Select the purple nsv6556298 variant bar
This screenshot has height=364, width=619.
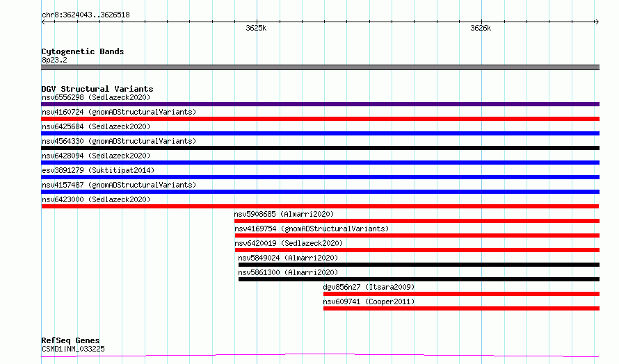point(320,104)
